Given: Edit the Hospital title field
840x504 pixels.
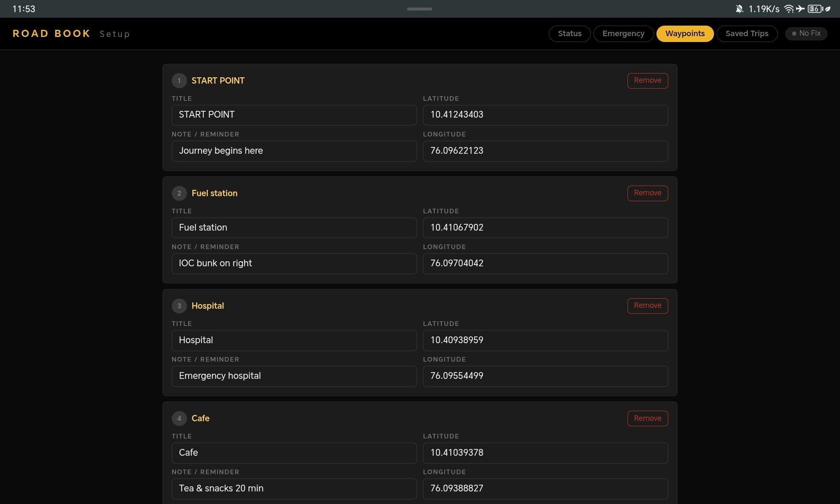Looking at the screenshot, I should click(294, 340).
